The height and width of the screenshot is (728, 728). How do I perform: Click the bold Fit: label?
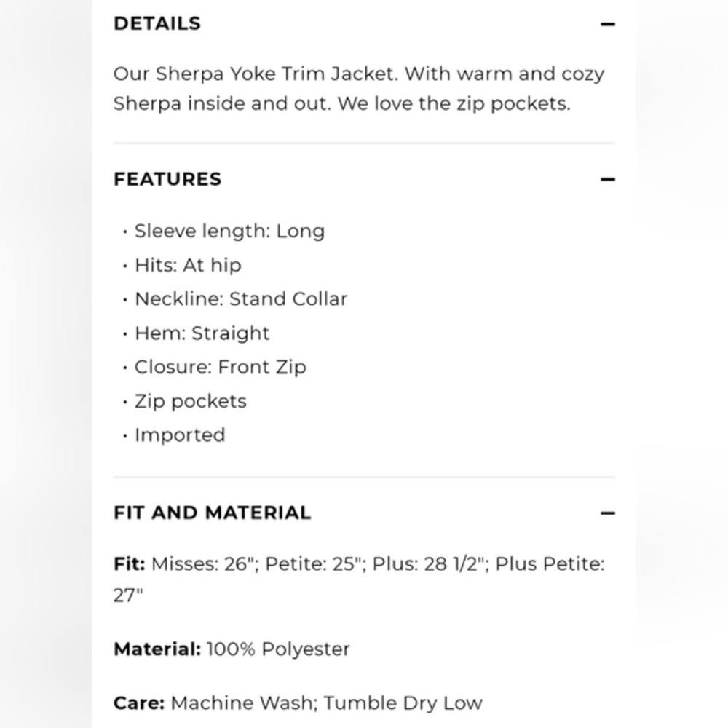129,564
